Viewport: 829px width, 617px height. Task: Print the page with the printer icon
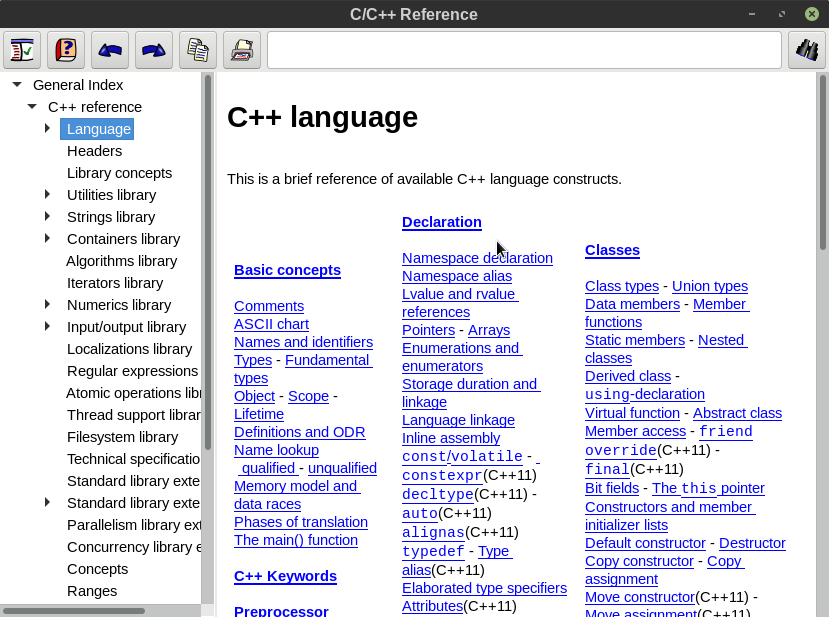[242, 50]
